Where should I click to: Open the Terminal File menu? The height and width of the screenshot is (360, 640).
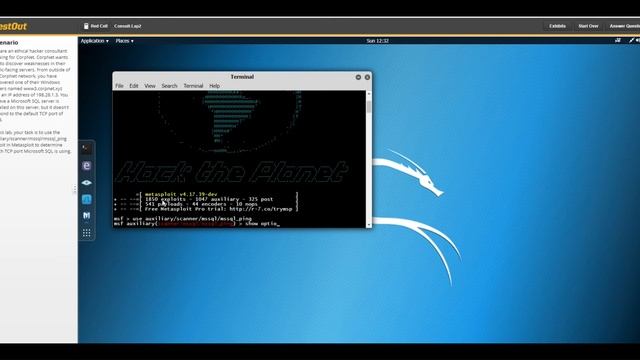coord(119,86)
